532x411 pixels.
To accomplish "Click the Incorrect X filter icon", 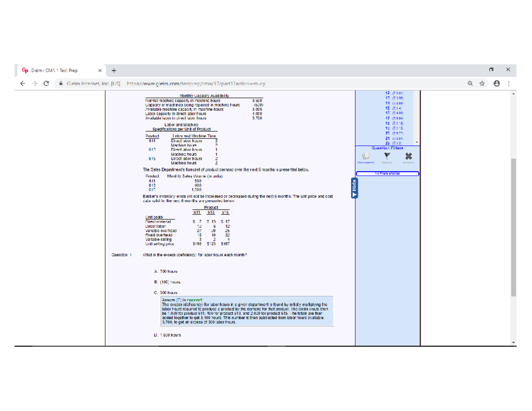I will [x=408, y=156].
